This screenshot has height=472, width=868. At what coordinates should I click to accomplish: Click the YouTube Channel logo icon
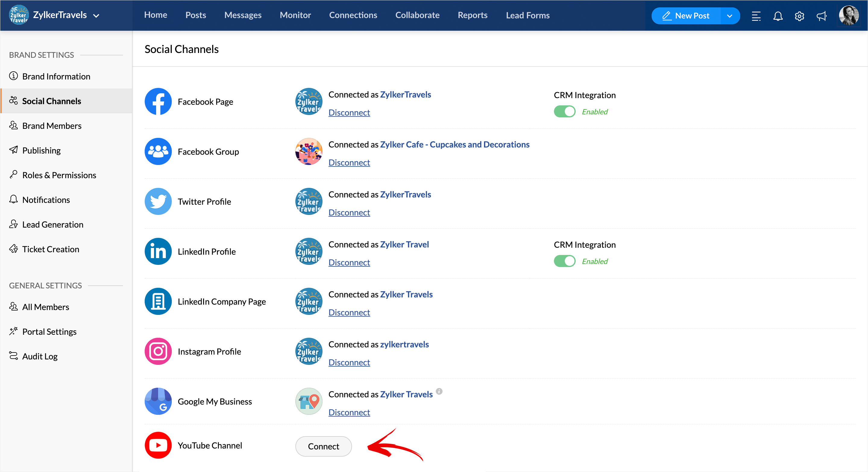[x=158, y=445]
